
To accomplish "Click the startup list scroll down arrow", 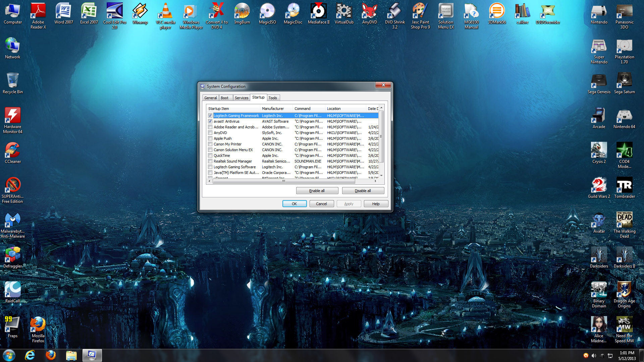I will 381,176.
